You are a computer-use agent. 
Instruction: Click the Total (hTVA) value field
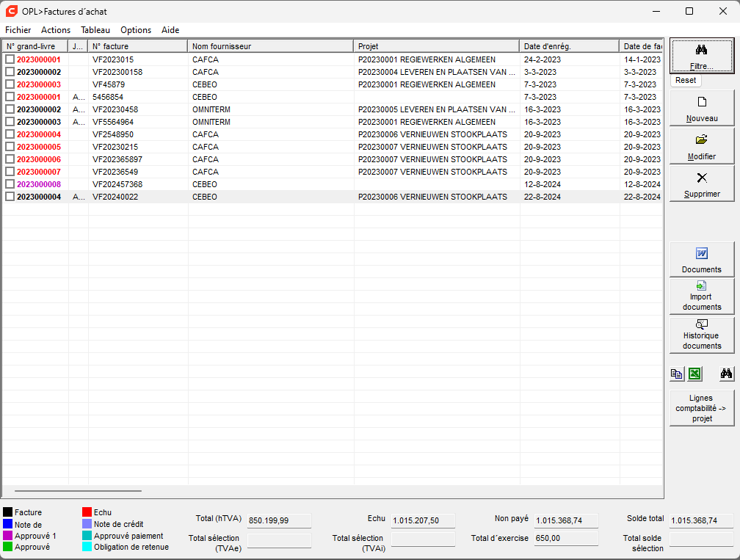coord(280,520)
